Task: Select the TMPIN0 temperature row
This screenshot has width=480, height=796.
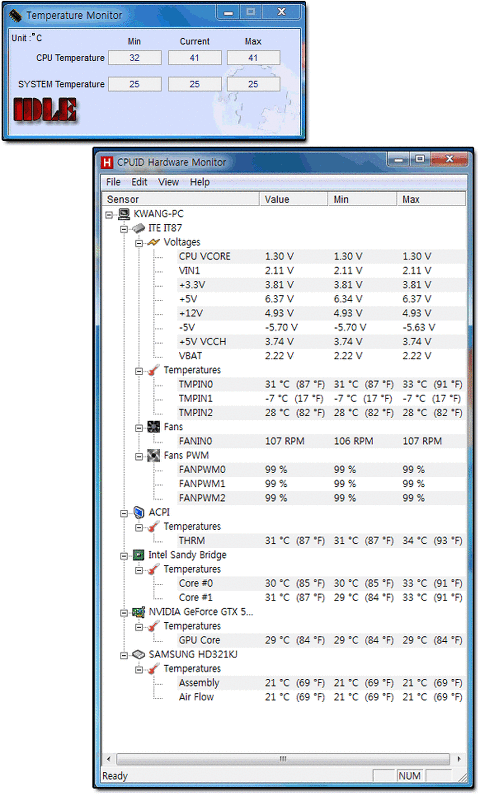Action: pyautogui.click(x=321, y=384)
